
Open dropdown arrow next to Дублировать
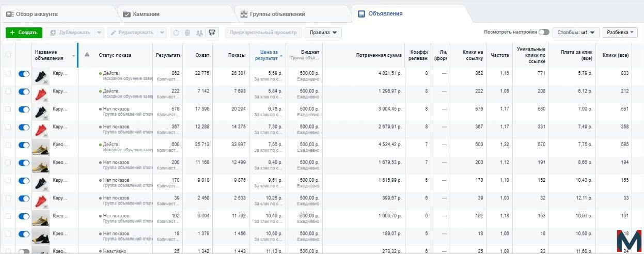(x=99, y=33)
